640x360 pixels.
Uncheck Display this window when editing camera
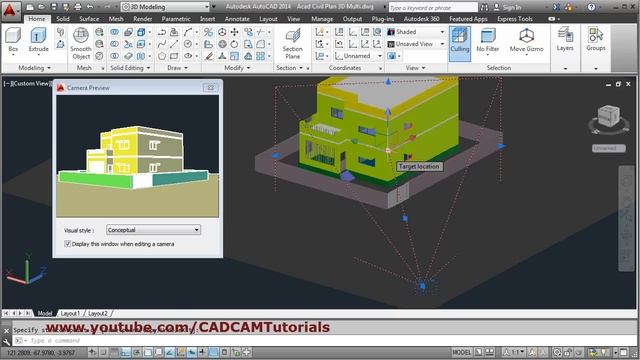click(x=68, y=244)
